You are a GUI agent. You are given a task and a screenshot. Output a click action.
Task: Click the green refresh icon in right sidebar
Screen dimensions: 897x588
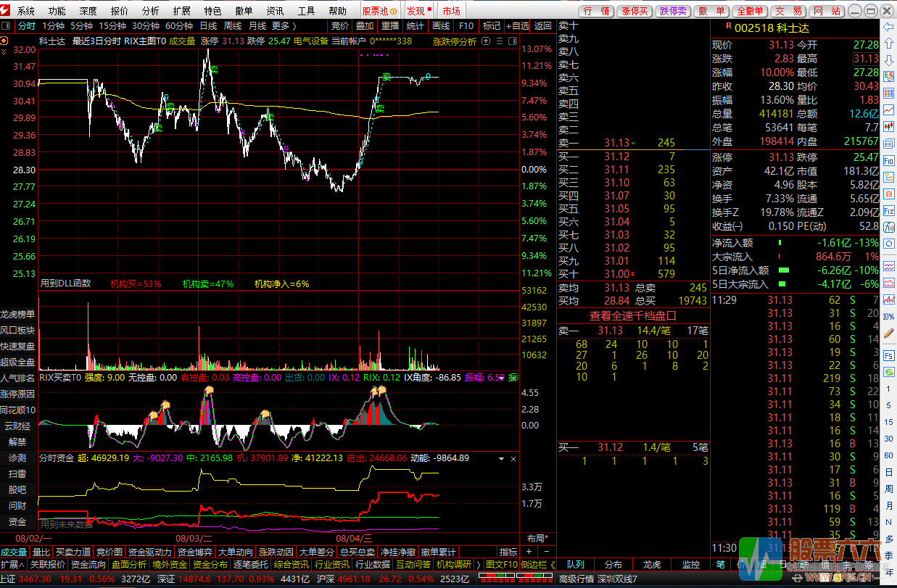(888, 372)
